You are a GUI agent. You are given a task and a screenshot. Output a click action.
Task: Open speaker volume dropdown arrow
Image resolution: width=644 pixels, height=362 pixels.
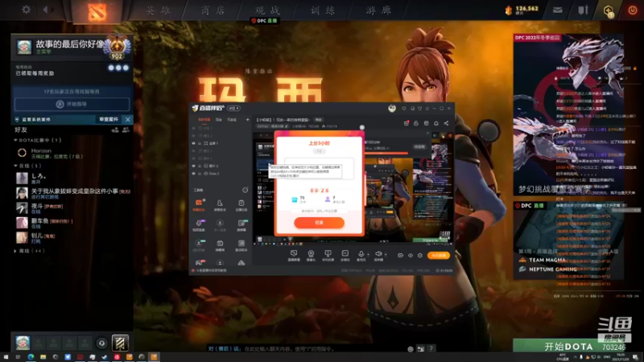pos(386,254)
